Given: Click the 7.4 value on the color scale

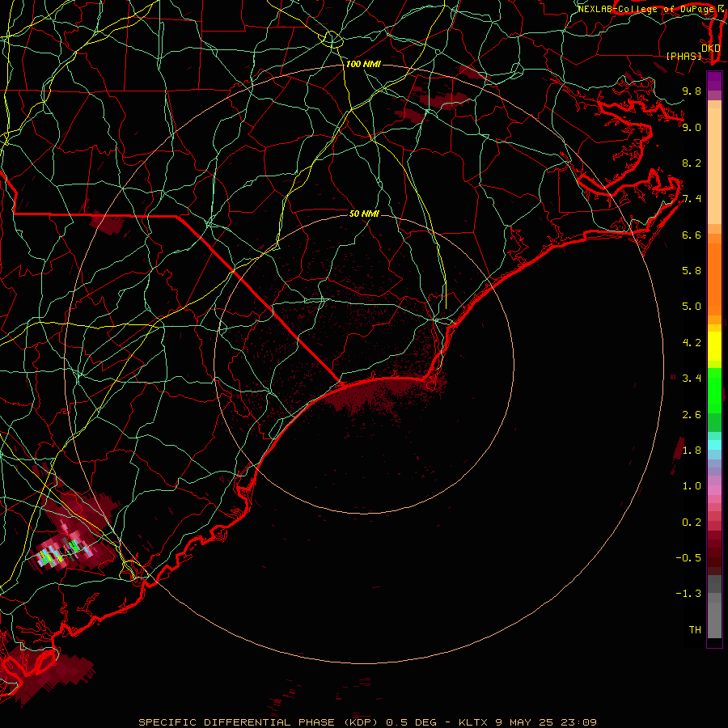Looking at the screenshot, I should [692, 199].
